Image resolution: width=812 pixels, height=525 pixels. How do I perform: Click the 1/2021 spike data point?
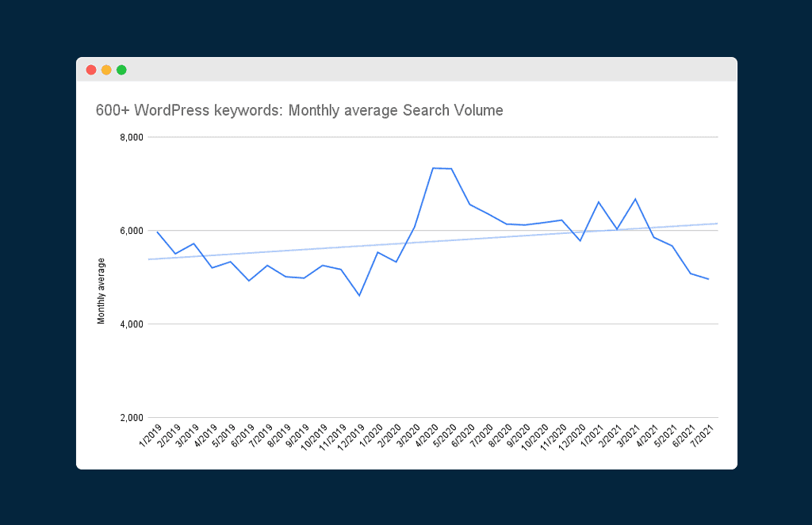tap(600, 202)
